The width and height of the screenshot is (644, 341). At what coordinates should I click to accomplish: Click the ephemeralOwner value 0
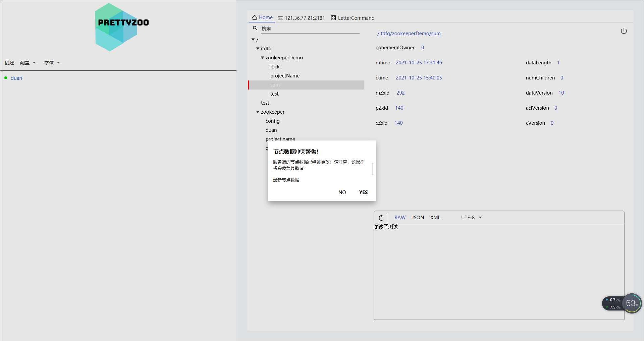pos(423,48)
